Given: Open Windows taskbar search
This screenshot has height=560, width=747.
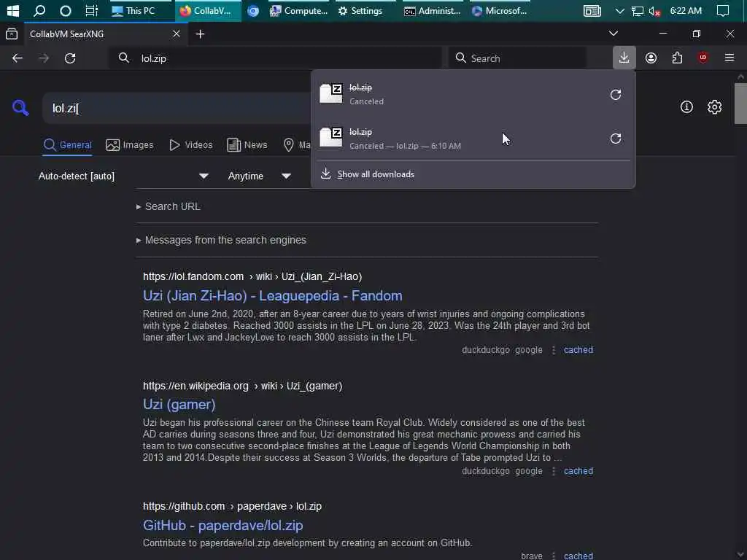Looking at the screenshot, I should [x=39, y=10].
